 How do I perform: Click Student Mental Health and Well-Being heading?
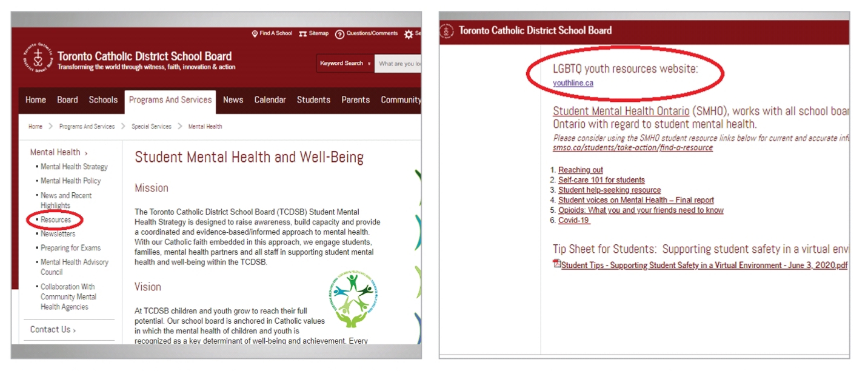[249, 158]
